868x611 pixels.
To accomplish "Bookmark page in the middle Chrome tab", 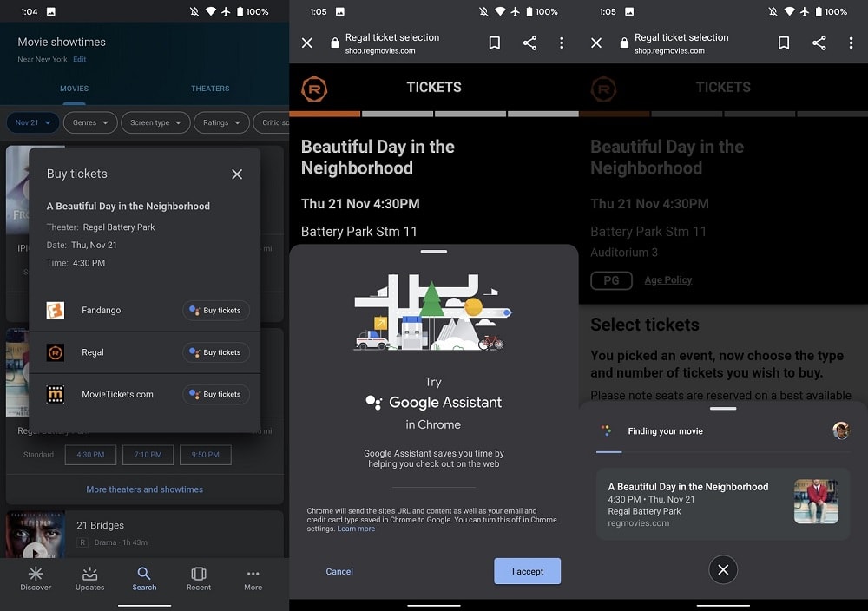I will pyautogui.click(x=495, y=43).
